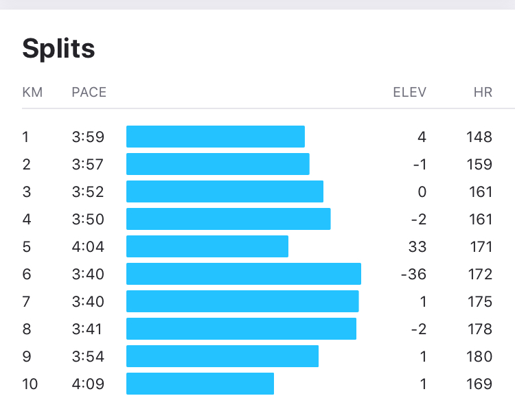Click the ELEV column header

click(409, 92)
